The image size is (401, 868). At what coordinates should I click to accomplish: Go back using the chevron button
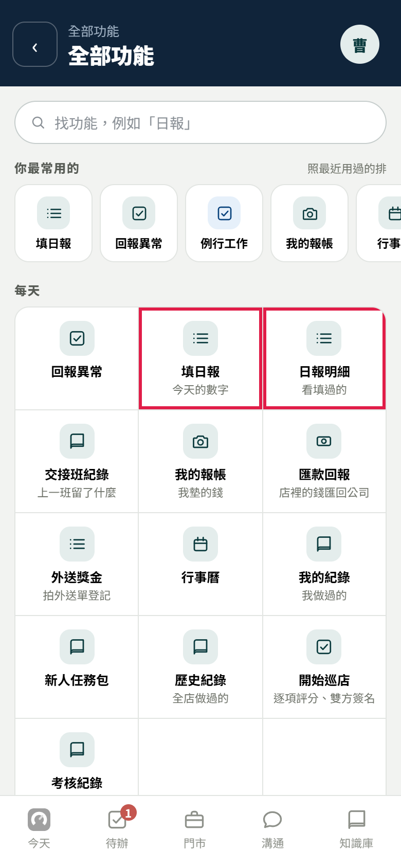(35, 44)
